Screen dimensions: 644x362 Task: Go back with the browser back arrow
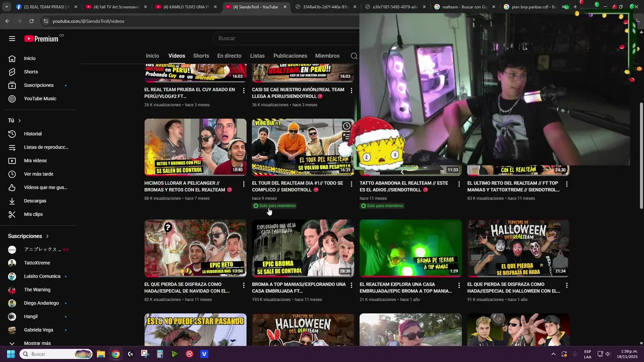(x=7, y=21)
